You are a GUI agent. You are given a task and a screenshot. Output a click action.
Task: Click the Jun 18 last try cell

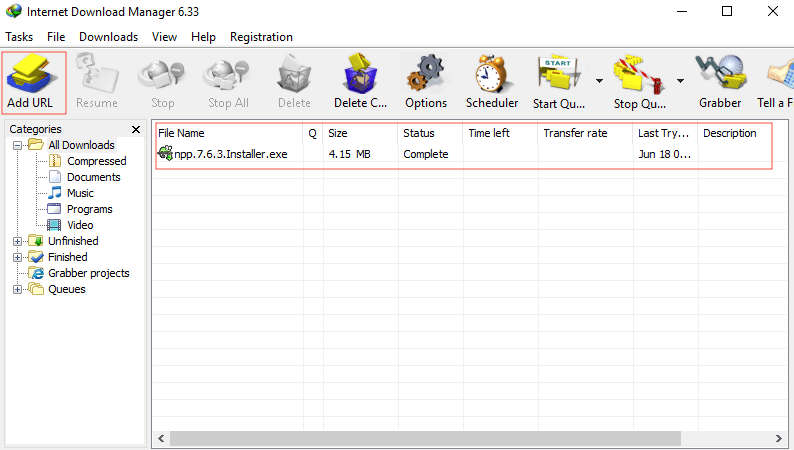tap(664, 154)
